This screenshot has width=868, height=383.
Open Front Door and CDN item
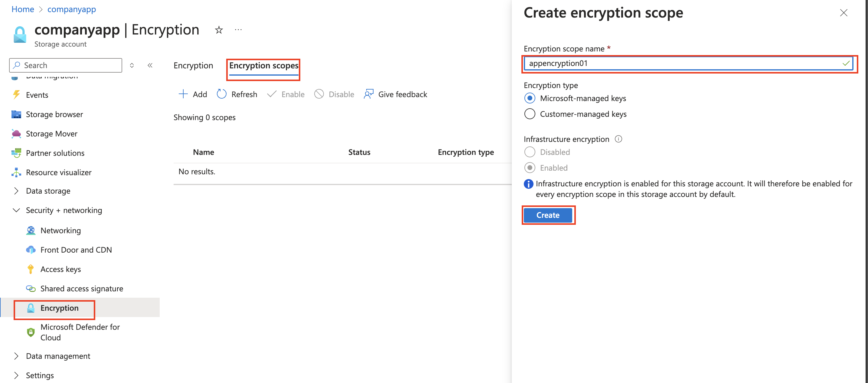point(76,250)
